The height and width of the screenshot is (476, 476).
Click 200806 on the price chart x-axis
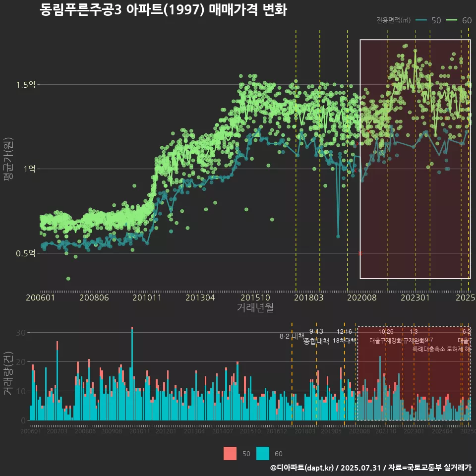94,297
